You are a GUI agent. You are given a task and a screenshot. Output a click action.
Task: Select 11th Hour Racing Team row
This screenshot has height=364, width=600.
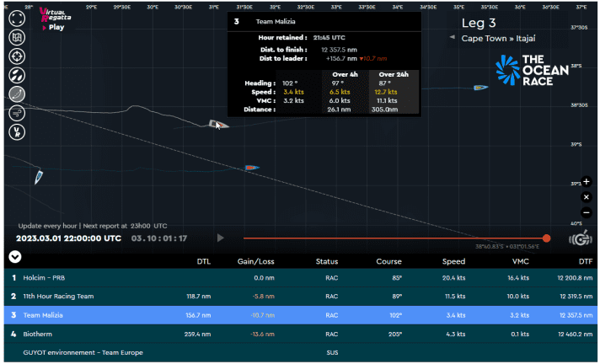point(299,296)
